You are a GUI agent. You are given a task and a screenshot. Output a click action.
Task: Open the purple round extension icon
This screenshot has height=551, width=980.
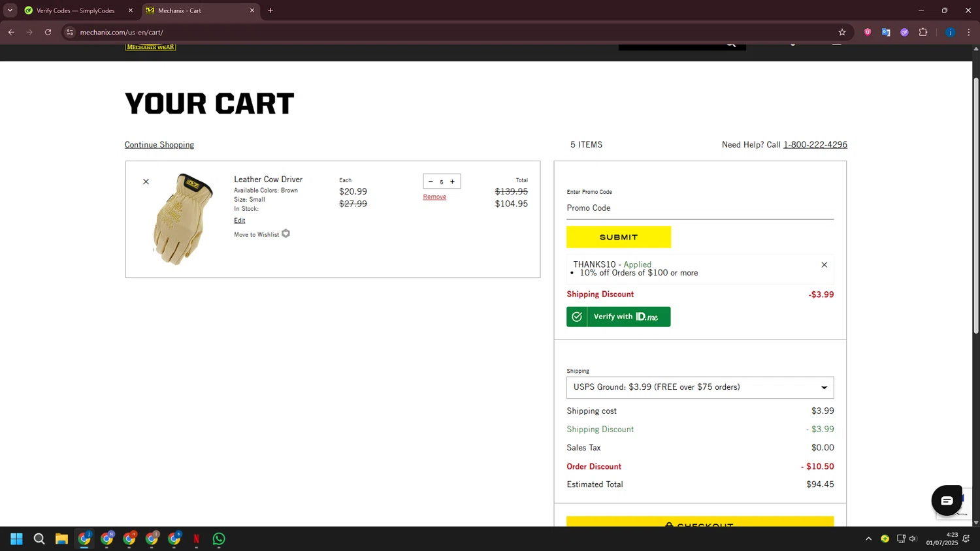[904, 32]
